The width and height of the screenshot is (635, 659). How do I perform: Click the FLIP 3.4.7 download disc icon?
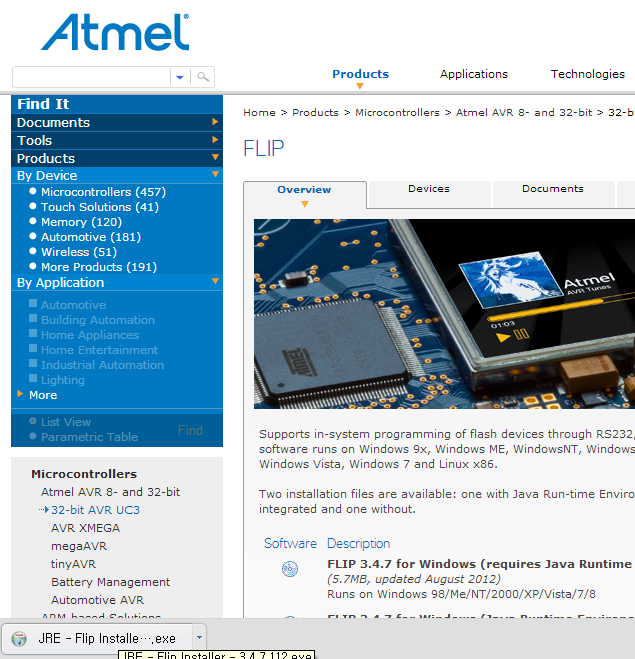[x=290, y=569]
